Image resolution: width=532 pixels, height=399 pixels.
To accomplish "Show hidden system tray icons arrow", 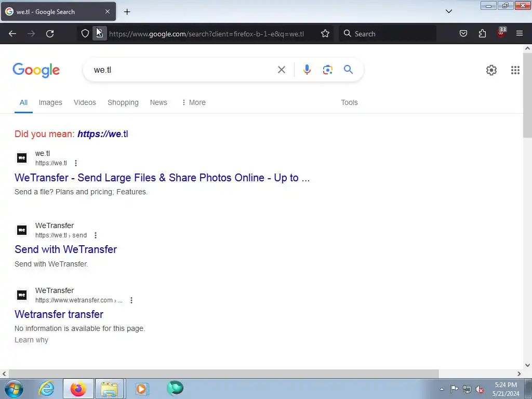I will (442, 389).
